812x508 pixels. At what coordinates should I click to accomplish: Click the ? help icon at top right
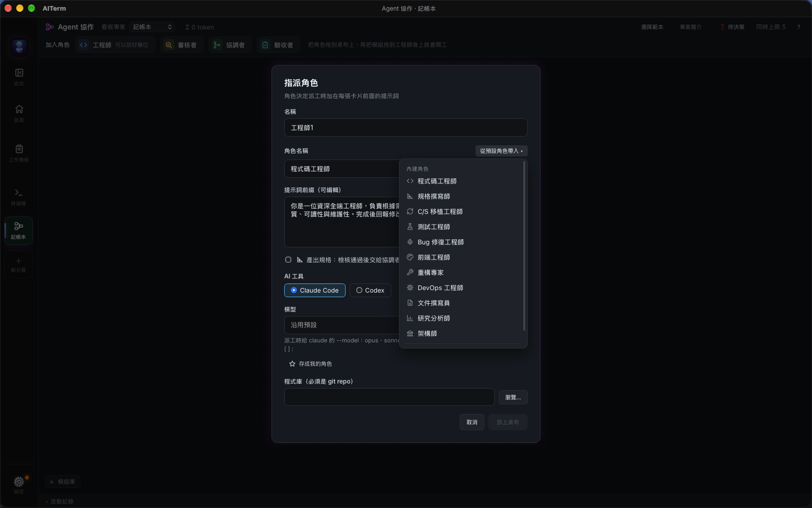(x=798, y=27)
